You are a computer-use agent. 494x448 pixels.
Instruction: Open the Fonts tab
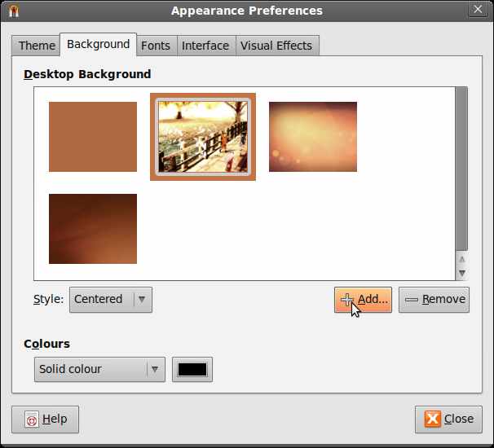(155, 46)
